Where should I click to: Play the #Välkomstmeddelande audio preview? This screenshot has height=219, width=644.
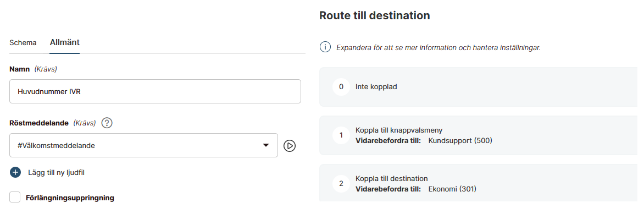point(290,146)
